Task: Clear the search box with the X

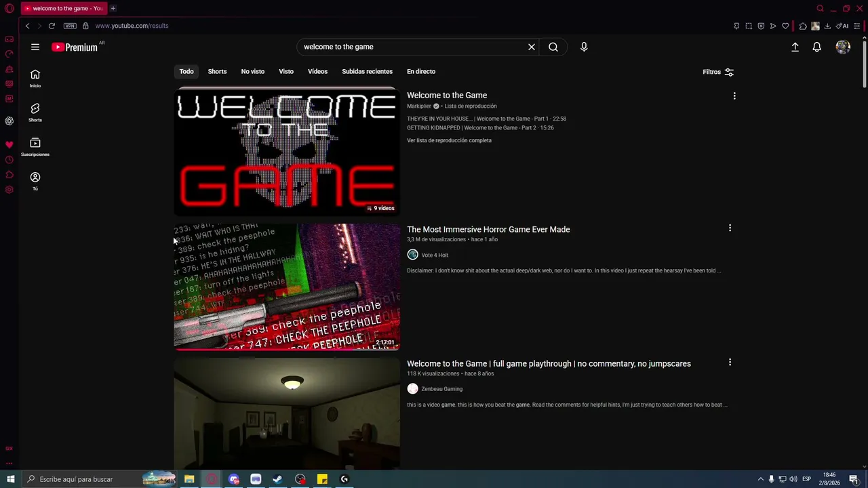Action: pos(532,47)
